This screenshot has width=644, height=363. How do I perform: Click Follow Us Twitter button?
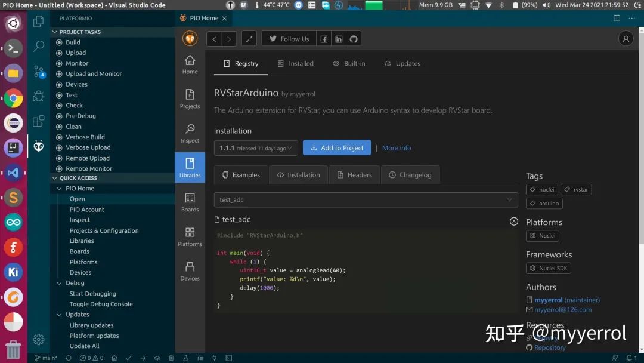click(289, 39)
